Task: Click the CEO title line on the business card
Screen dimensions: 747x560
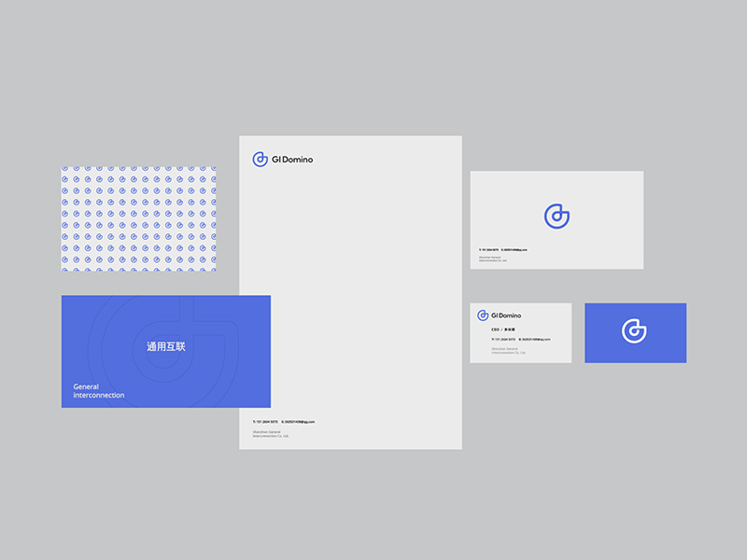Action: [x=505, y=330]
